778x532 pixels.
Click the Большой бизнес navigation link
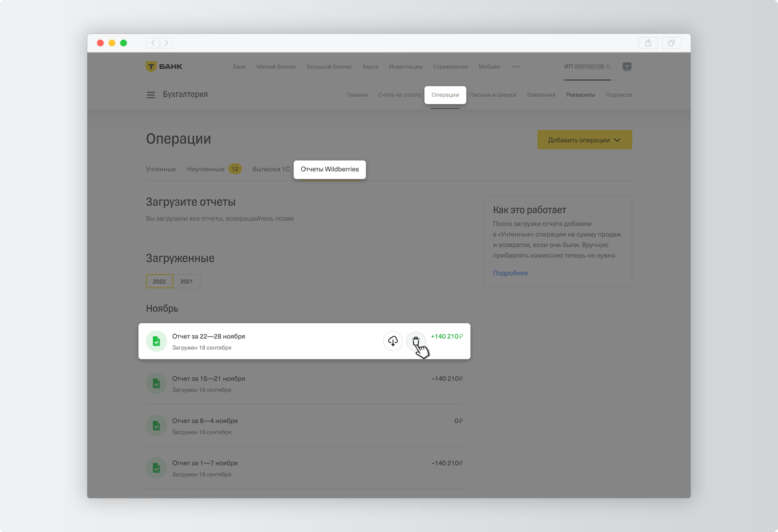coord(329,67)
